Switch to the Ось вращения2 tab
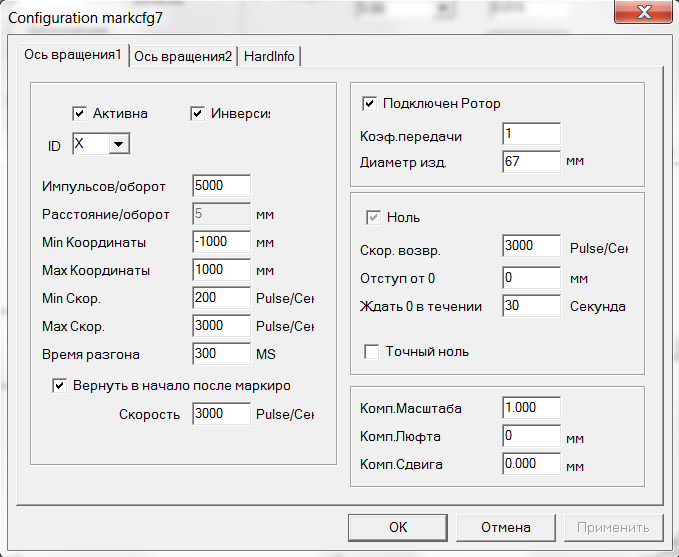 pos(183,56)
